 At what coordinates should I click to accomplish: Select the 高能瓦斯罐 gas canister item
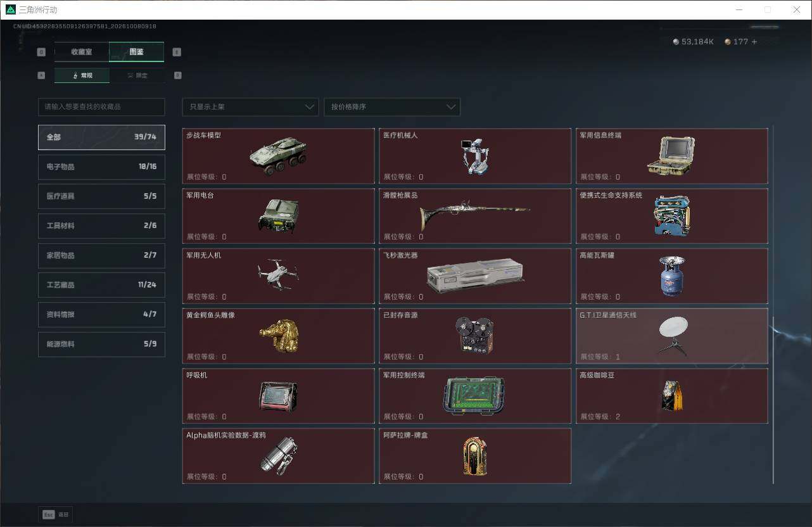click(x=672, y=276)
